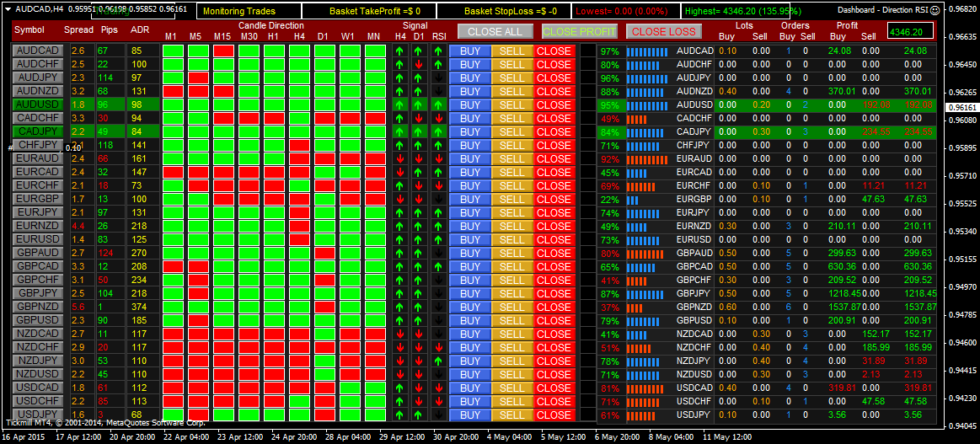Click the D1 signal arrow in AUDCHF row
The image size is (980, 444).
tap(420, 64)
